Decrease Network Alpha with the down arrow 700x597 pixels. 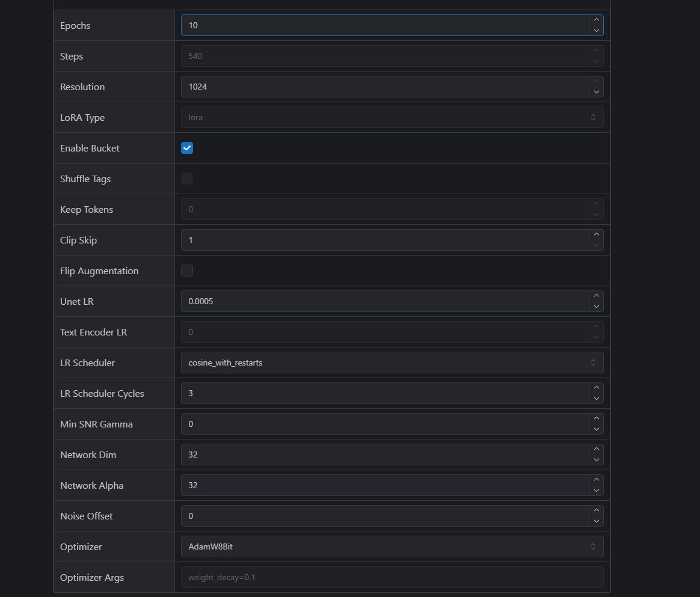597,491
